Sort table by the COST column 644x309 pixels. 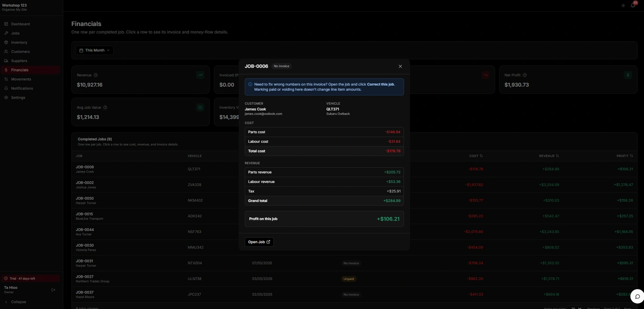click(x=476, y=156)
